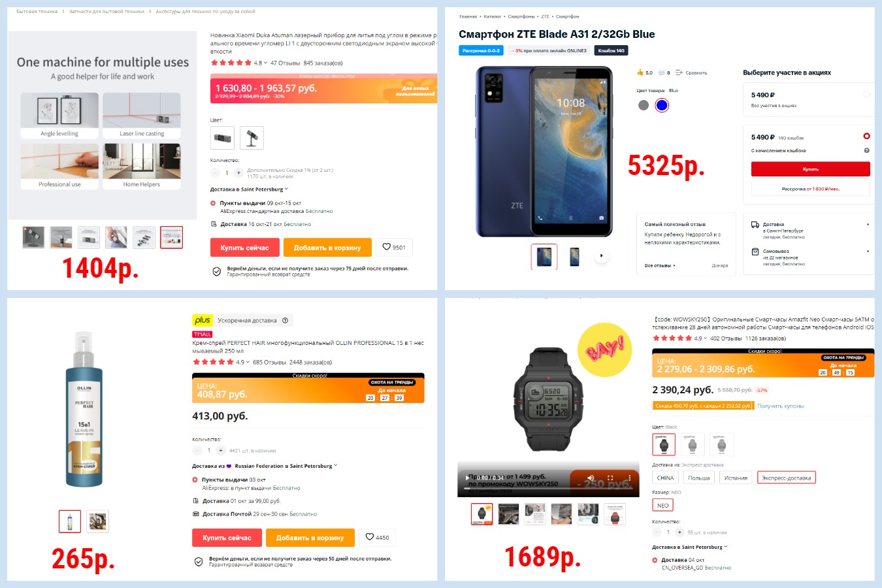Click the red Купить button for ZTE
Image resolution: width=882 pixels, height=588 pixels.
810,169
